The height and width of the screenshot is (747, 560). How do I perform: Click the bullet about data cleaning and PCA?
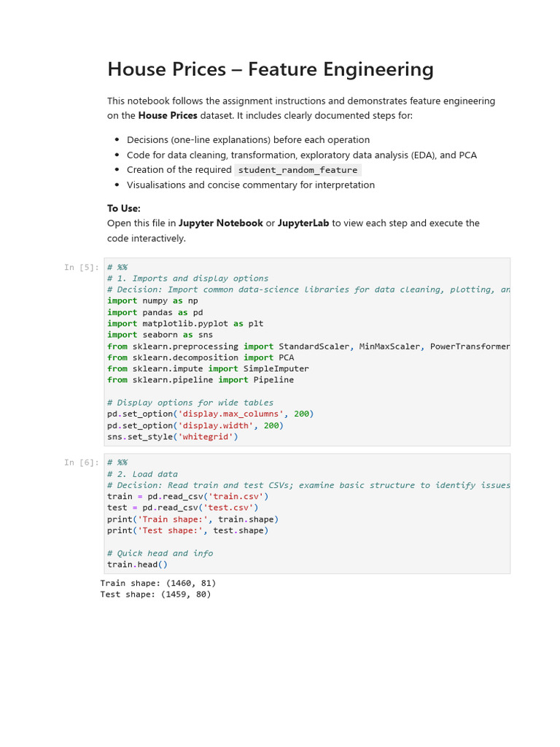click(x=302, y=155)
